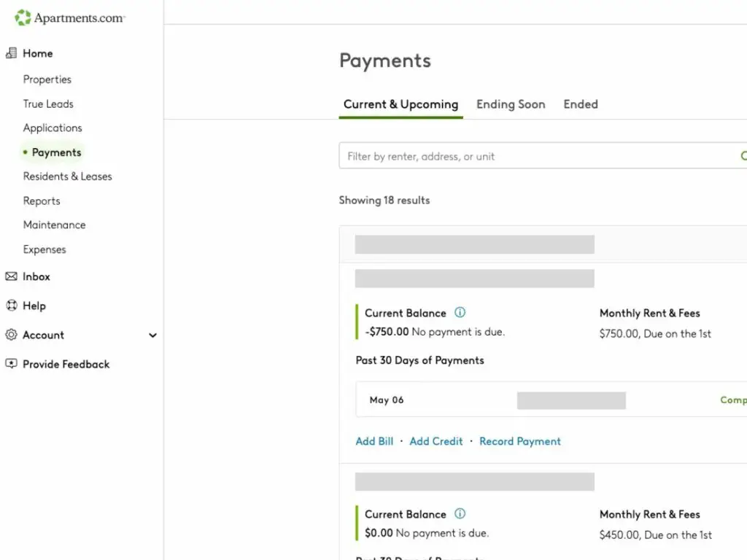Click the Inbox envelope icon
This screenshot has height=560, width=747.
[11, 276]
